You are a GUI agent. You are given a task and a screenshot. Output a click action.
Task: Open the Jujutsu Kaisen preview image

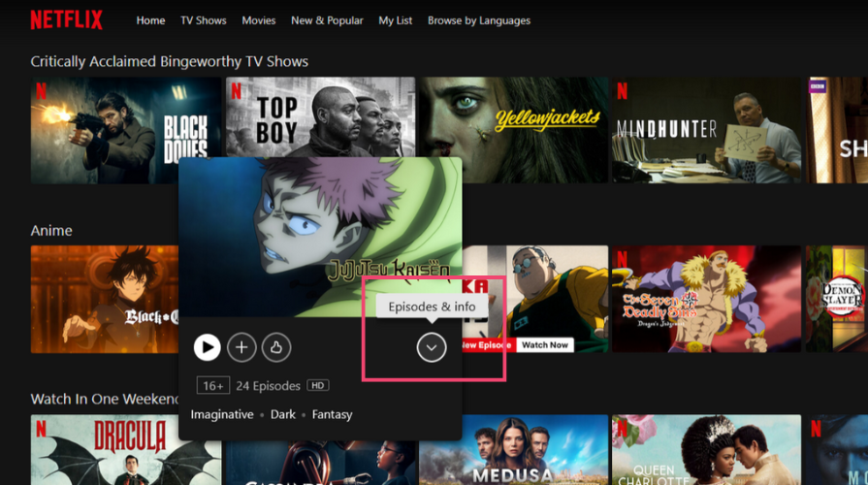click(x=320, y=237)
